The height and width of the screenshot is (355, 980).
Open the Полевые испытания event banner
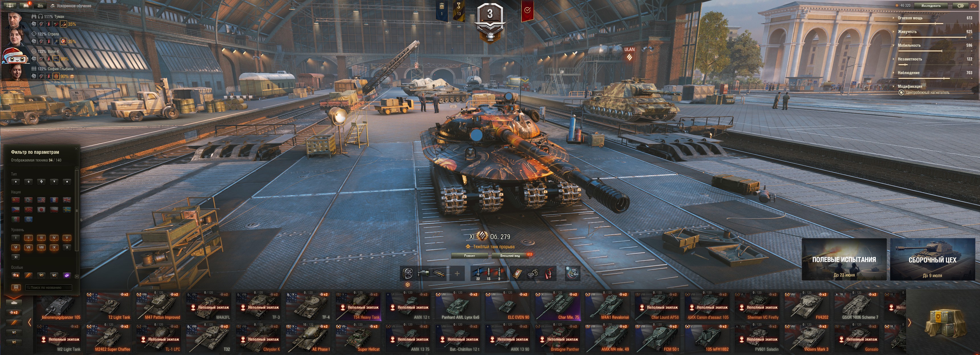[x=844, y=259]
